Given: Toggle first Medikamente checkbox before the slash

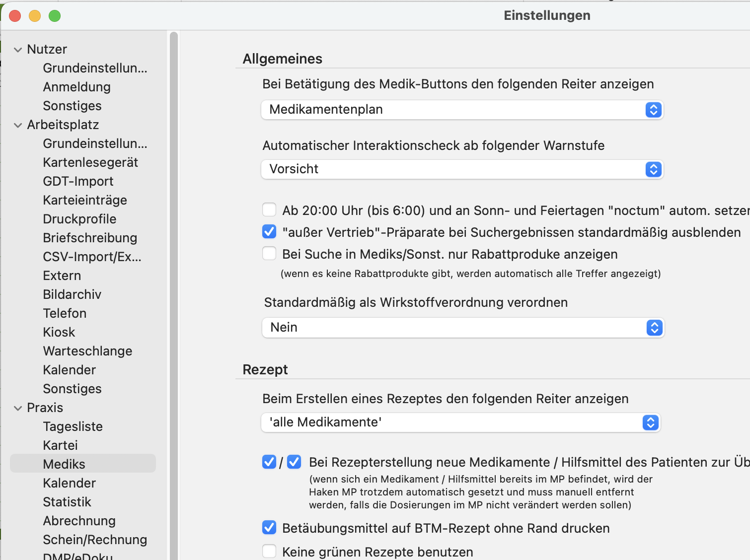Looking at the screenshot, I should (x=269, y=462).
